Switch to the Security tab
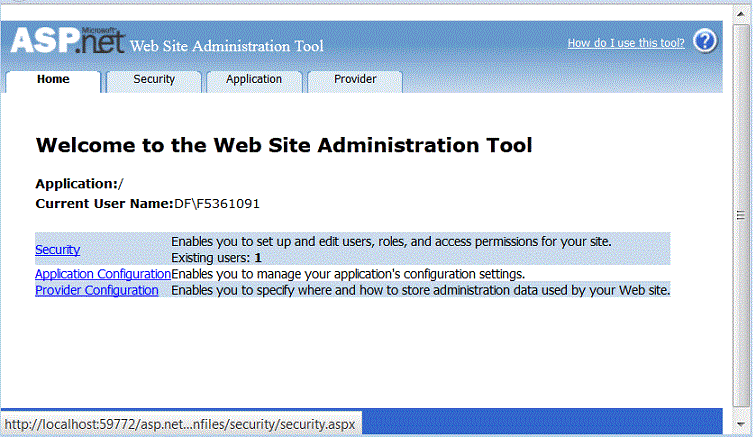756x437 pixels. tap(154, 81)
